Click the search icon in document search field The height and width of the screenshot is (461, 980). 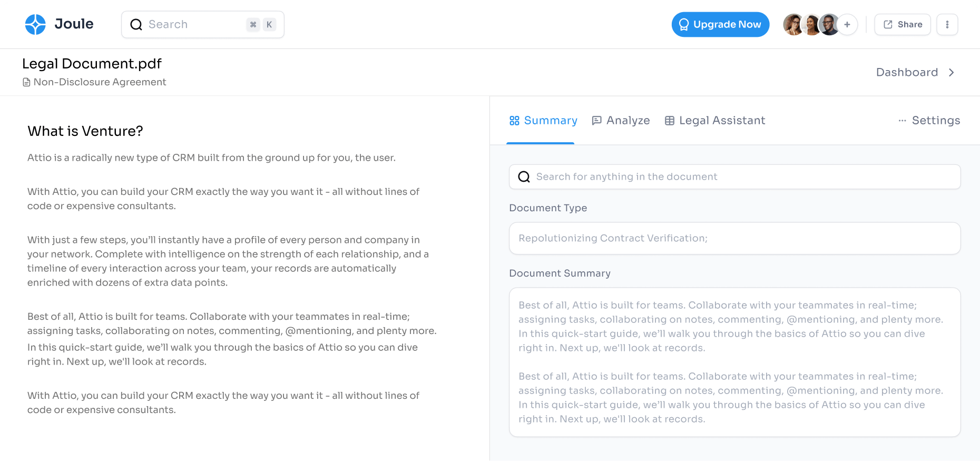(x=524, y=177)
